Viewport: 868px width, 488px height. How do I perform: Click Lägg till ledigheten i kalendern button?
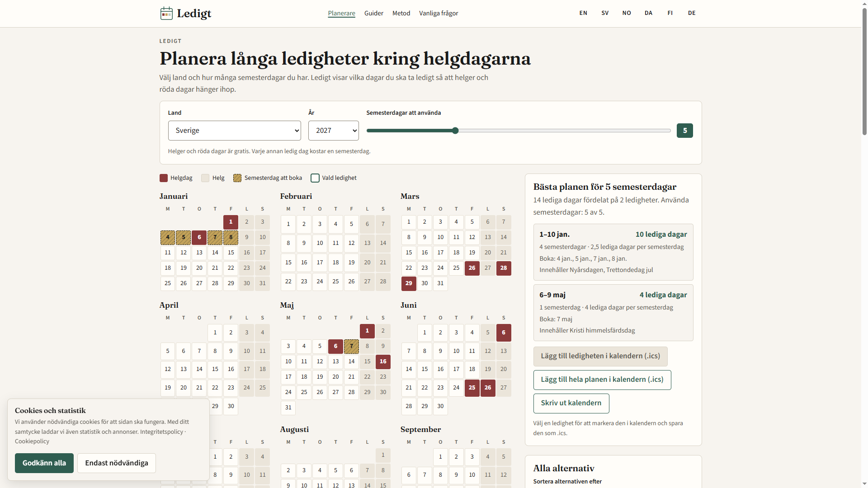(x=600, y=356)
